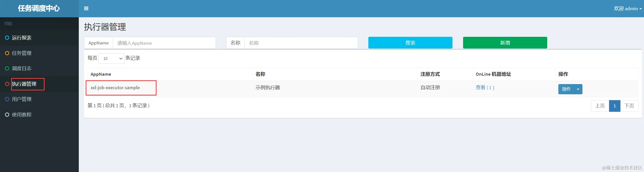Screen dimensions: 644x172
Task: Expand the caret next to 操作 button
Action: click(x=578, y=89)
